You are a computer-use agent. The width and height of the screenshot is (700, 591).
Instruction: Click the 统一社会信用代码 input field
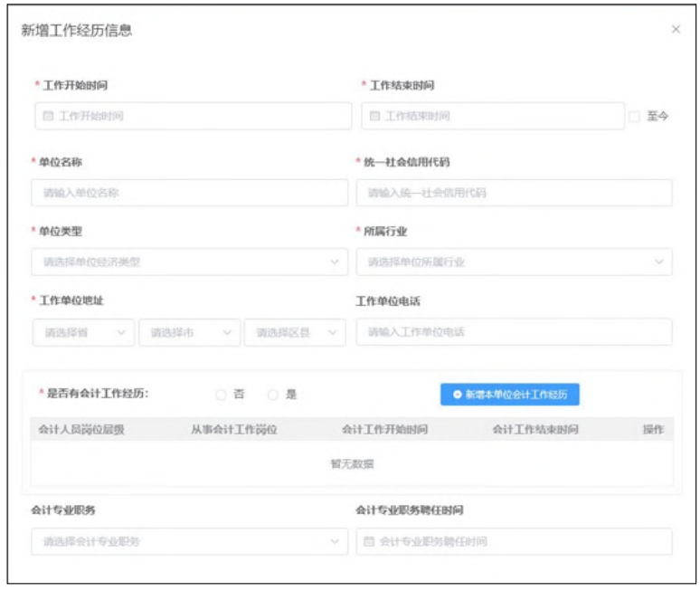[x=514, y=193]
